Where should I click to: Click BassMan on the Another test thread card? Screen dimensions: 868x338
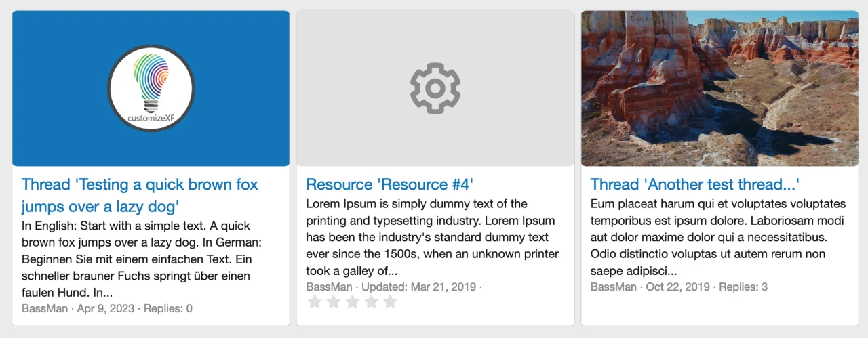tap(614, 287)
